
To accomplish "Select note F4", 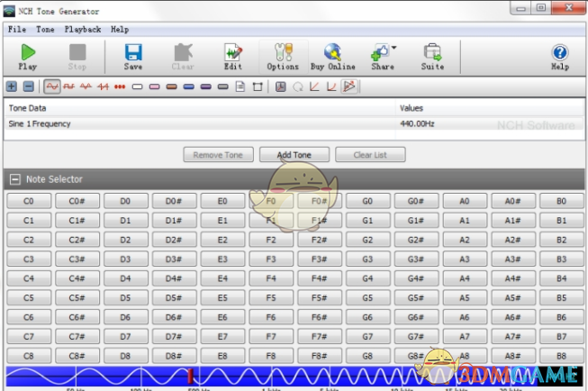I will tap(271, 278).
